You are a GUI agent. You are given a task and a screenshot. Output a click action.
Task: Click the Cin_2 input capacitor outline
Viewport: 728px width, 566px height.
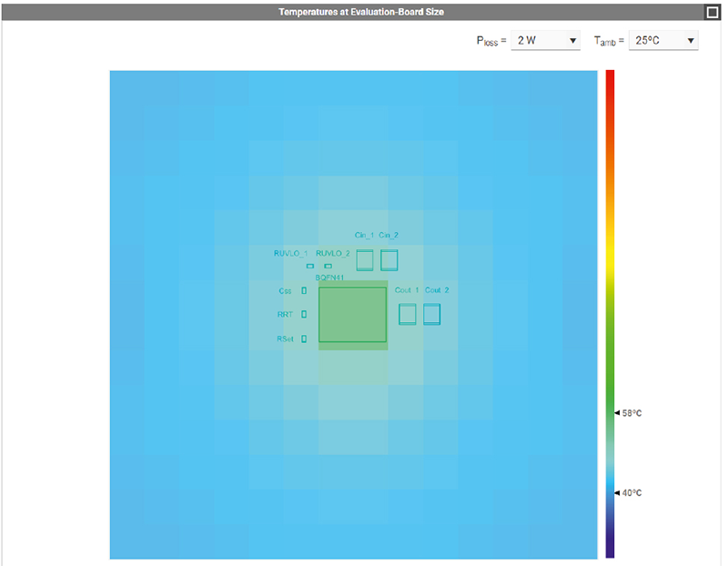coord(389,259)
